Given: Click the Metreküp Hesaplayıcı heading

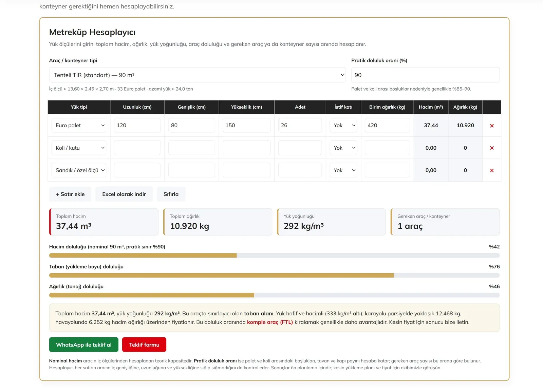Looking at the screenshot, I should tap(92, 32).
